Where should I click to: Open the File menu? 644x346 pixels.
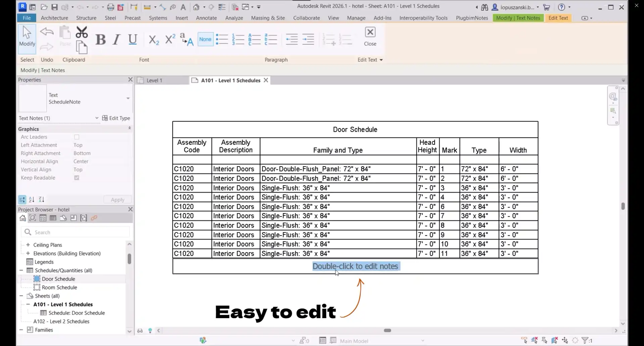tap(27, 18)
